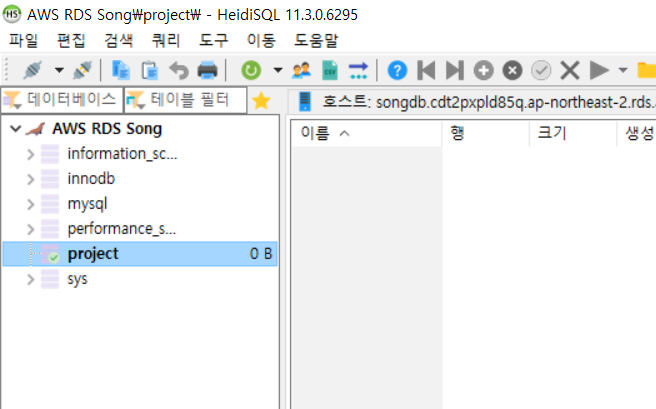Expand the mysql database
656x409 pixels.
31,204
